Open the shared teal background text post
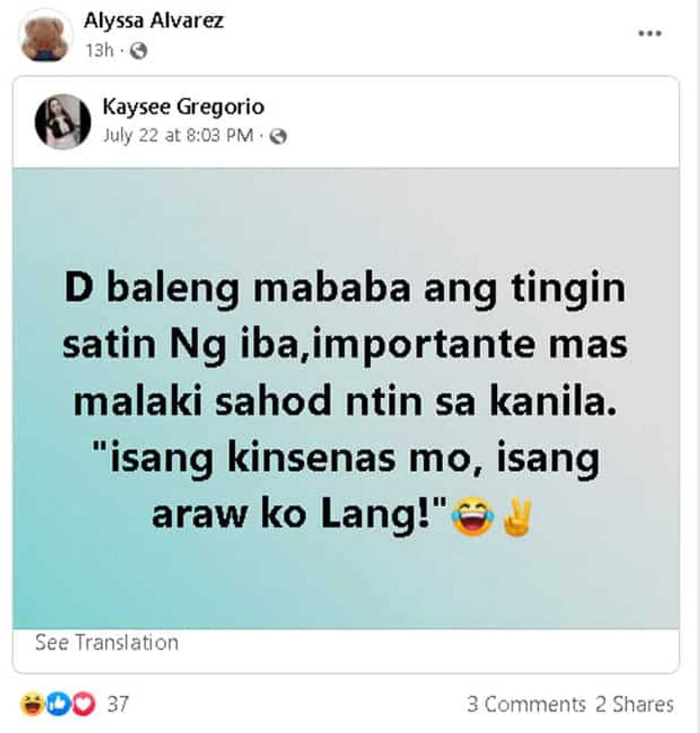The image size is (700, 733). pos(346,398)
